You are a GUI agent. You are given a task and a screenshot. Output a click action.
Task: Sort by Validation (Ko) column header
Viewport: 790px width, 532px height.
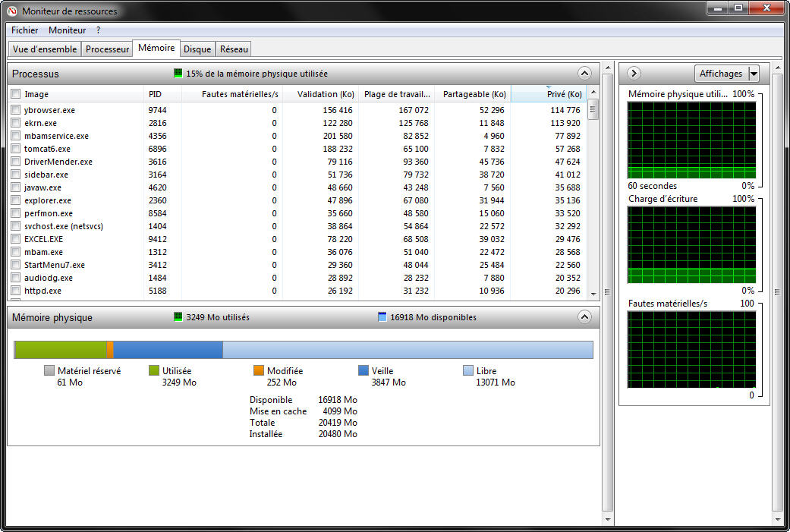(x=320, y=94)
